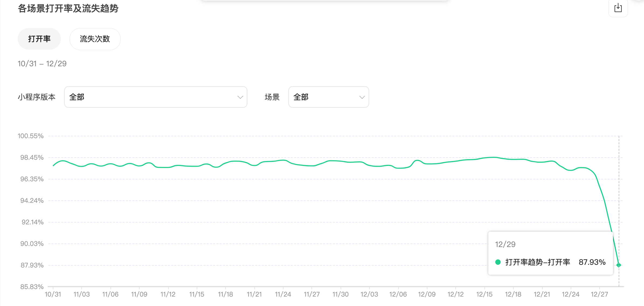Click the green legend dot in tooltip
Image resolution: width=644 pixels, height=306 pixels.
(x=498, y=262)
